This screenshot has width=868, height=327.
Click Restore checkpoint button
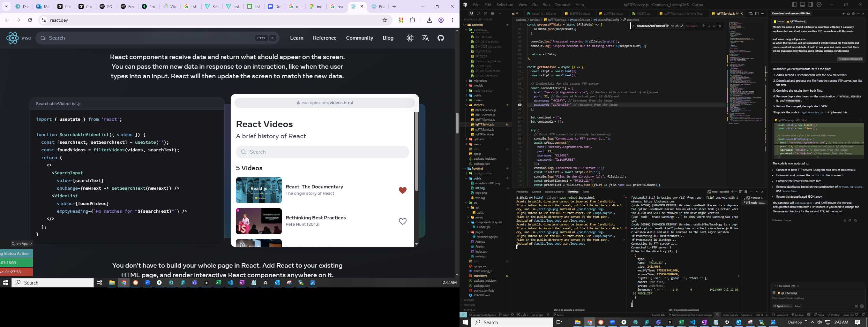[850, 59]
